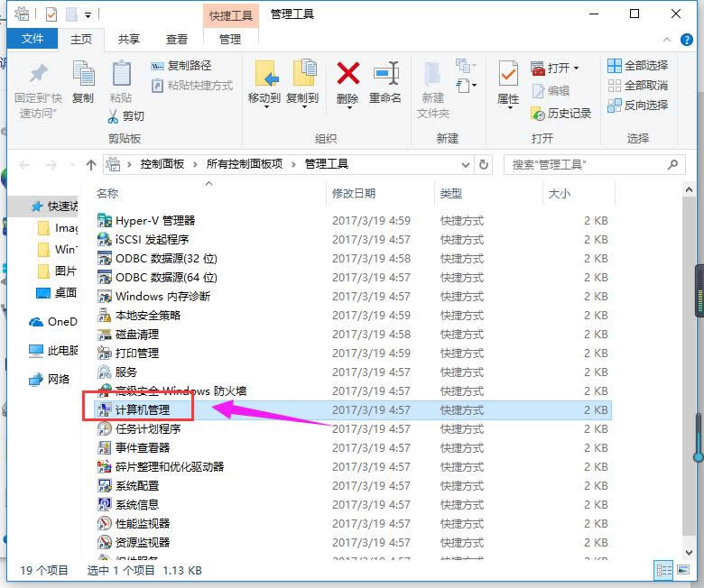This screenshot has width=704, height=588.
Task: Expand the address bar history dropdown
Action: (466, 165)
